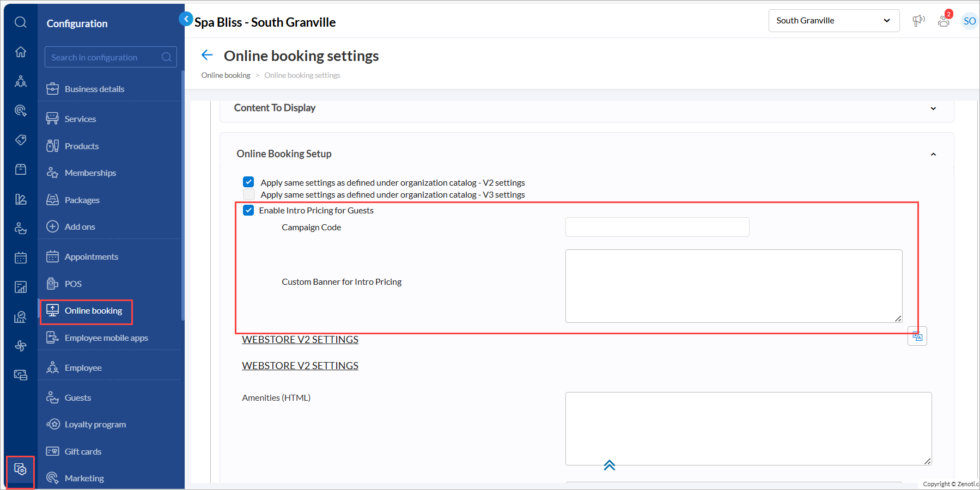Click the search magnifier in configuration search box
This screenshot has height=490, width=980.
(167, 57)
